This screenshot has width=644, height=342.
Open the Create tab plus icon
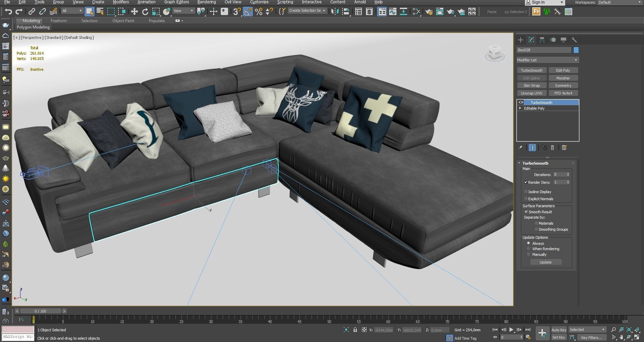521,40
